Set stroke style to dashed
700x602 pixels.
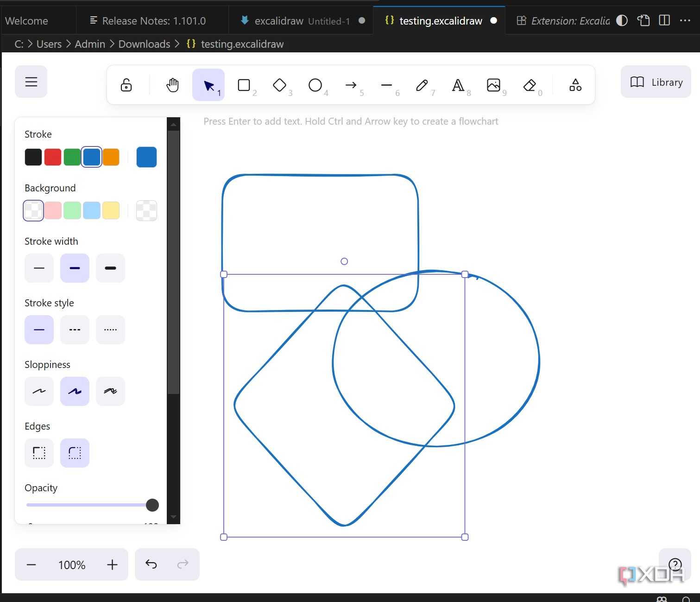tap(75, 330)
